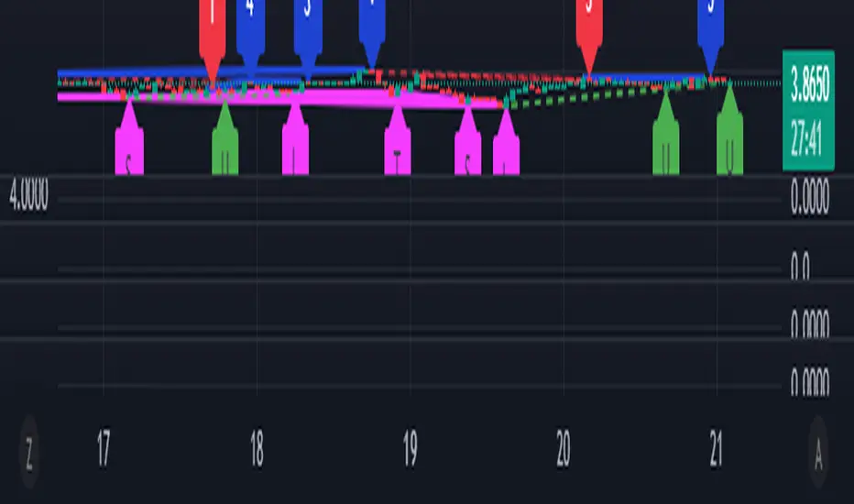Toggle auto scale with the round A button
The image size is (854, 504).
pos(818,452)
